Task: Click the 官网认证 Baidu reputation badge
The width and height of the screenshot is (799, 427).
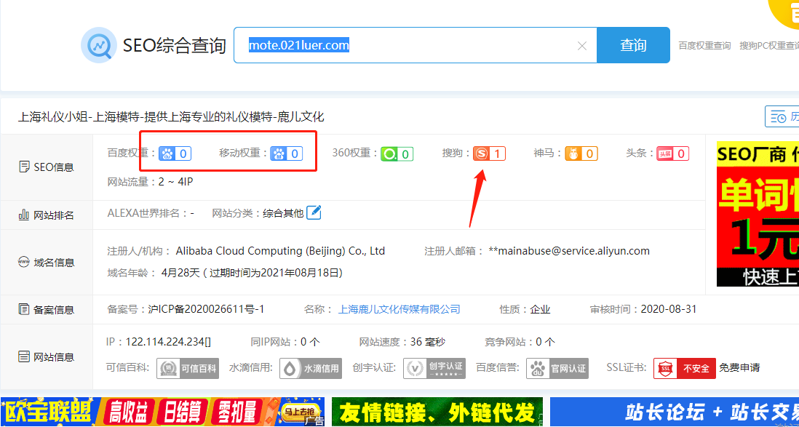Action: point(557,368)
